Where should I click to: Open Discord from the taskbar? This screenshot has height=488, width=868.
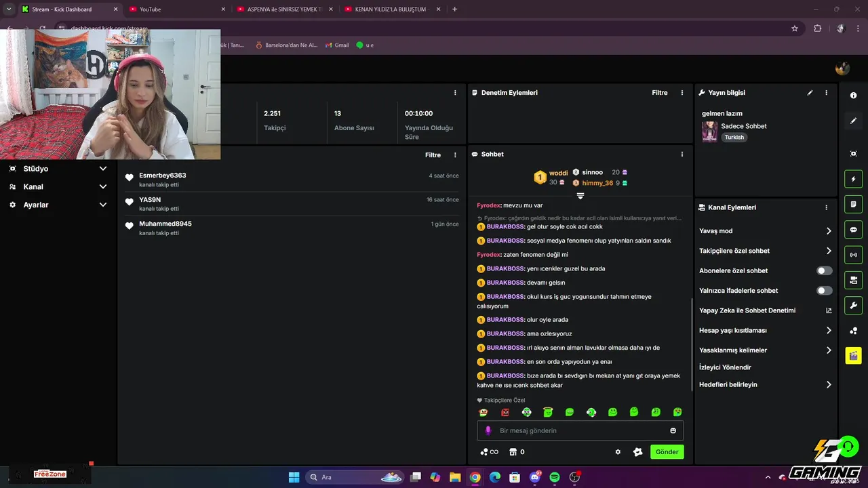point(535,477)
